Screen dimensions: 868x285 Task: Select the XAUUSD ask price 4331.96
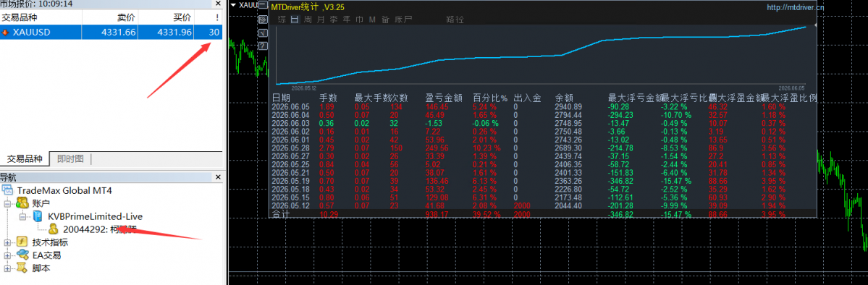pos(174,32)
